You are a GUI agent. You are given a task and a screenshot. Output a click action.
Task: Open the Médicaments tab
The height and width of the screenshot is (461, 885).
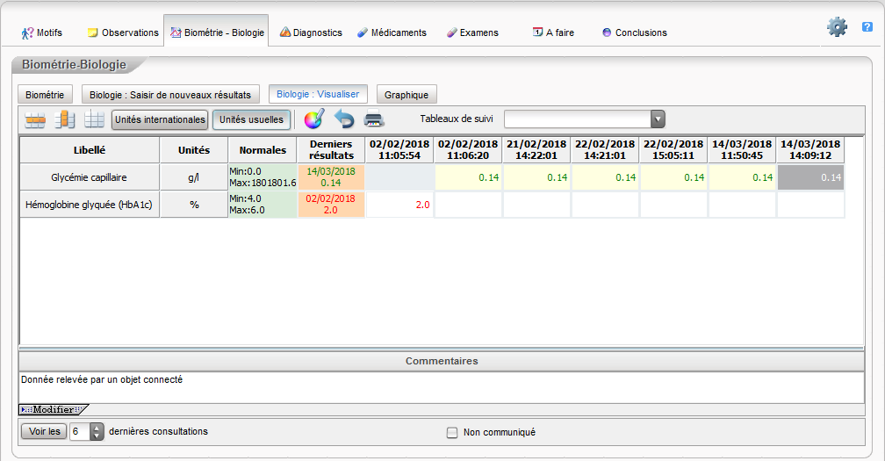point(391,33)
